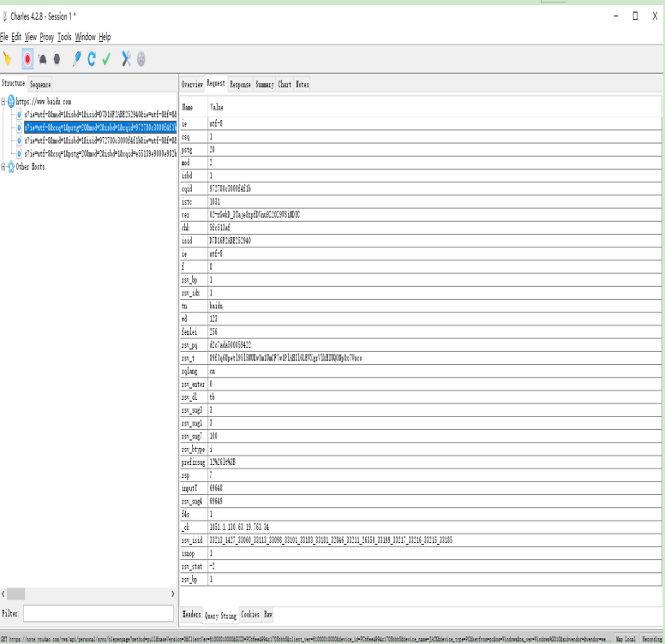Image resolution: width=665 pixels, height=644 pixels.
Task: Maximize the Charles window
Action: [635, 15]
